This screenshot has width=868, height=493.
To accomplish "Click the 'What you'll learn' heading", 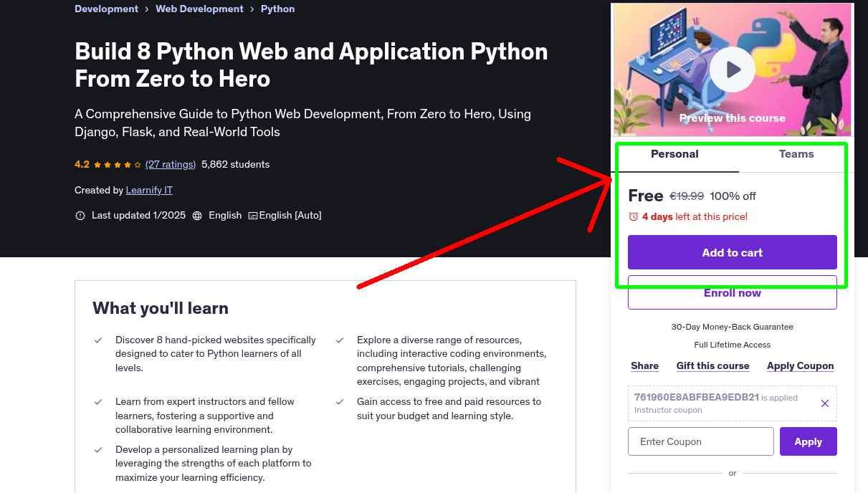I will coord(161,308).
